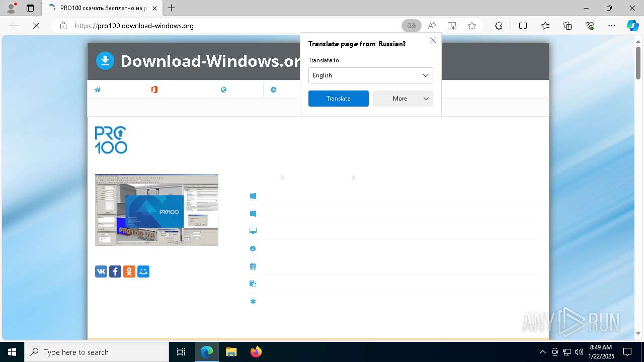Click the blue download logo icon
Screen dimensions: 644x362
(x=105, y=61)
